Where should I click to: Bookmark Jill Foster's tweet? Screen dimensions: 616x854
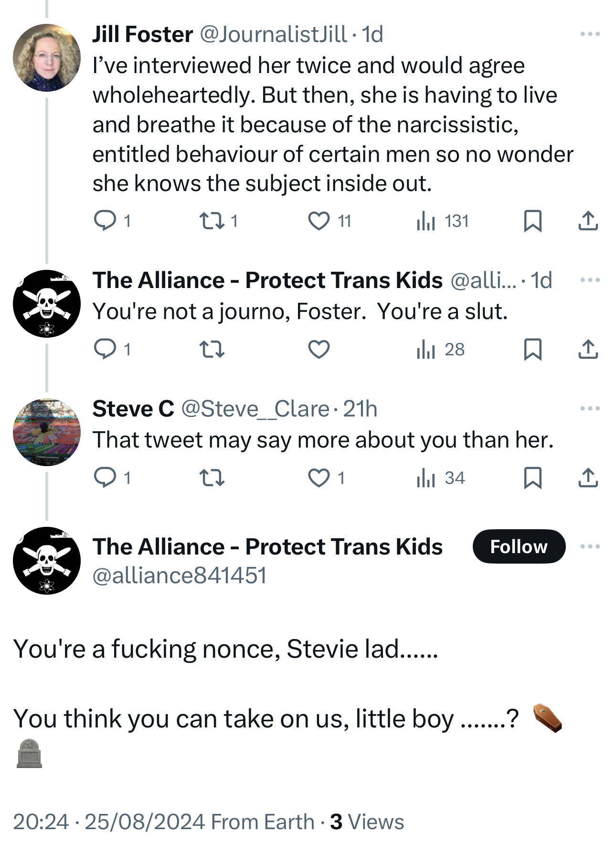532,221
